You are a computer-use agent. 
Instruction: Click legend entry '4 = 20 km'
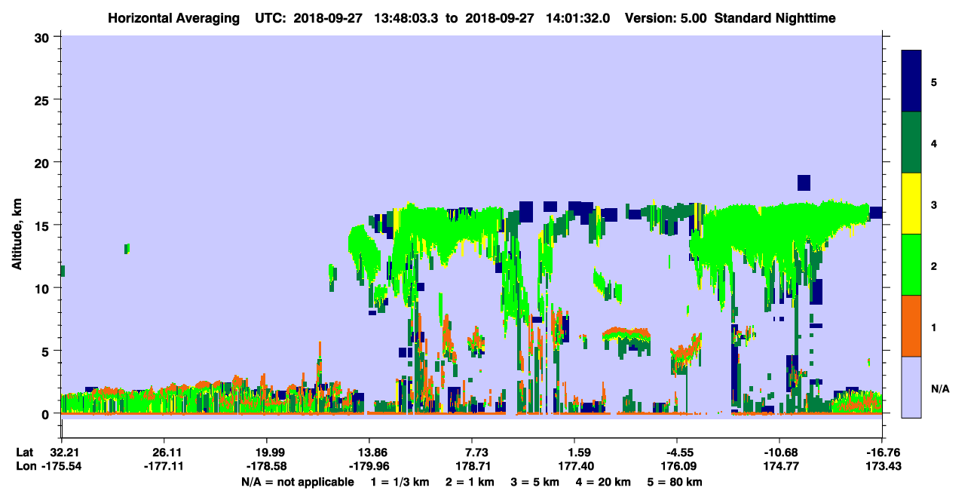click(605, 482)
